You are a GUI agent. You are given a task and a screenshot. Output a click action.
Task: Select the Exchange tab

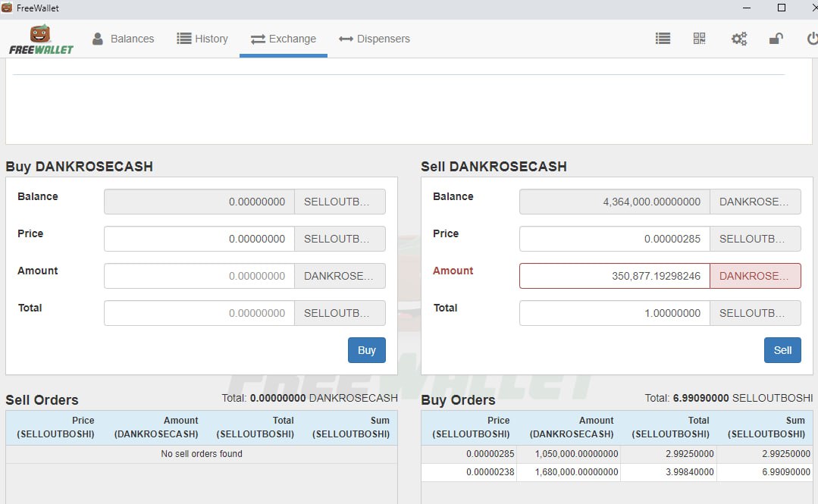[284, 39]
